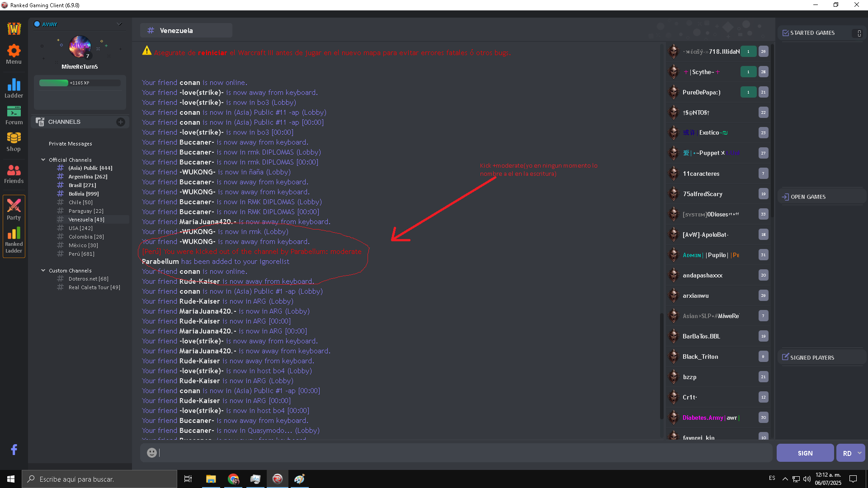Screen dimensions: 868x488
Task: Collapse the Official Channels group
Action: (43, 160)
